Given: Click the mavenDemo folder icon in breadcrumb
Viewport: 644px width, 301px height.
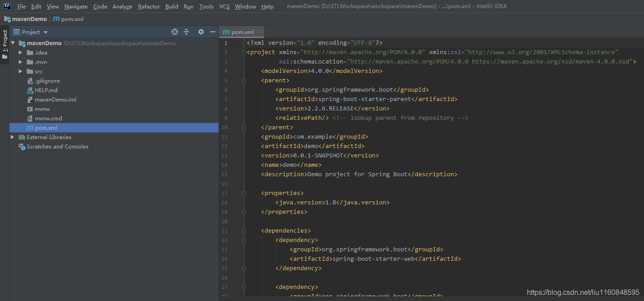Looking at the screenshot, I should click(7, 19).
